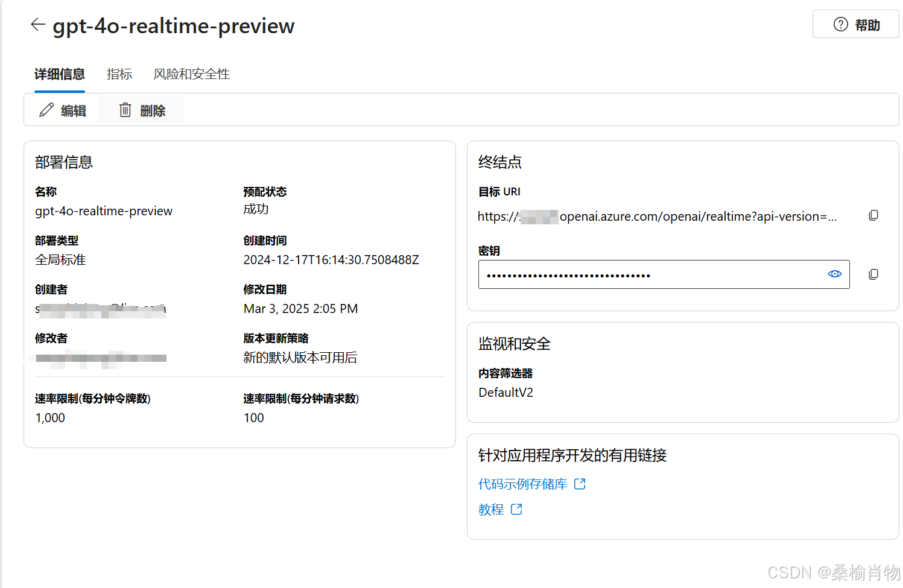Click the gpt-4o-realtime-preview page title
This screenshot has height=588, width=903.
tap(174, 26)
